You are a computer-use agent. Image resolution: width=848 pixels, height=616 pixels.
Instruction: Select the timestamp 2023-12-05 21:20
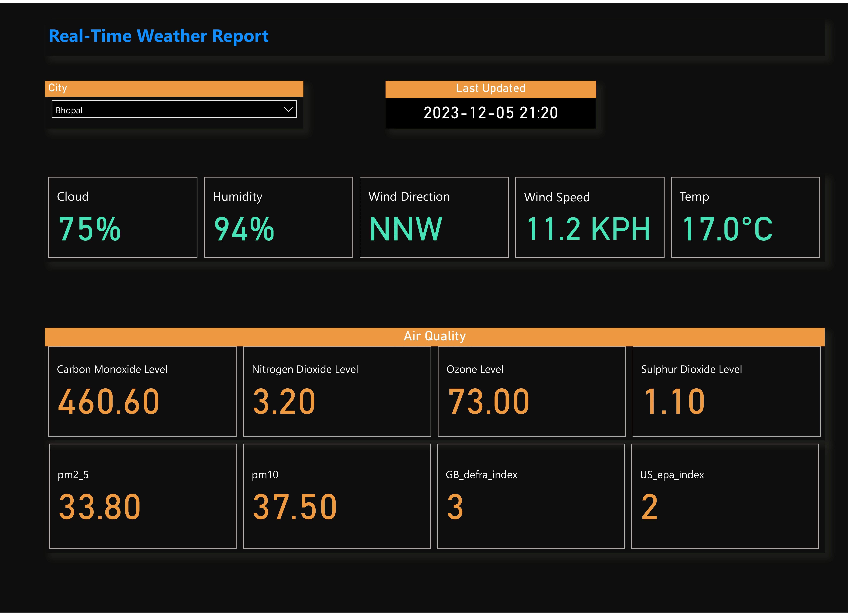491,113
